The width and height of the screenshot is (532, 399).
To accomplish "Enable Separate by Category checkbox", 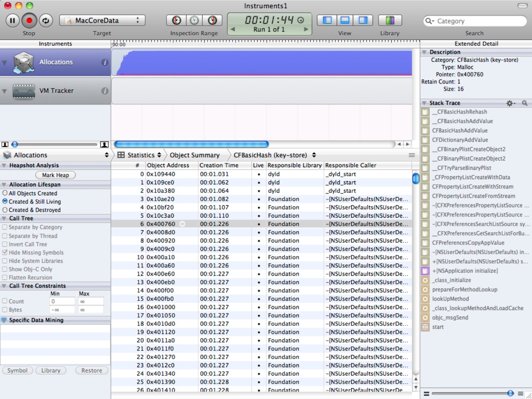I will [x=5, y=227].
